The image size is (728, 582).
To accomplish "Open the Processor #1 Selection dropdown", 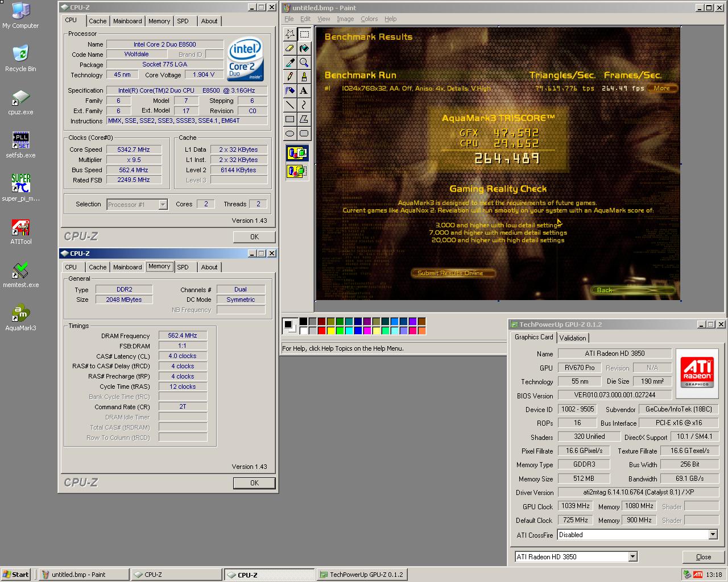I will tap(163, 205).
